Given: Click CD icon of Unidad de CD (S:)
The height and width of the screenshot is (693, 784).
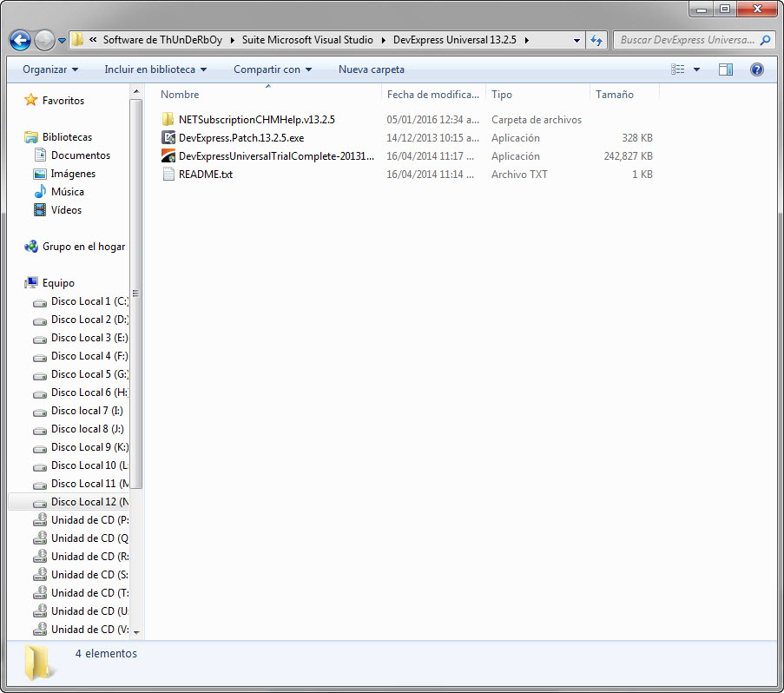Looking at the screenshot, I should [40, 575].
